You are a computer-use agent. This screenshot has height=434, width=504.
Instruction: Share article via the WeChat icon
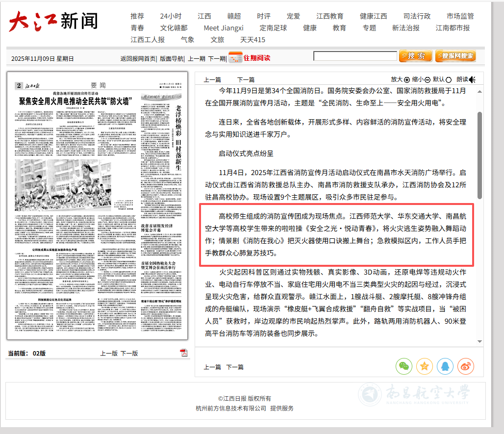pyautogui.click(x=404, y=366)
